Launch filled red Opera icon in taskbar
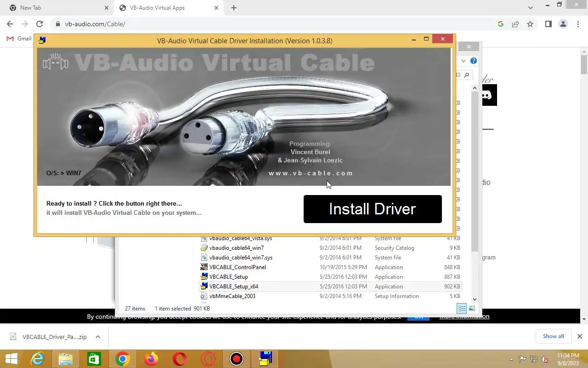The height and width of the screenshot is (368, 588). [x=180, y=359]
